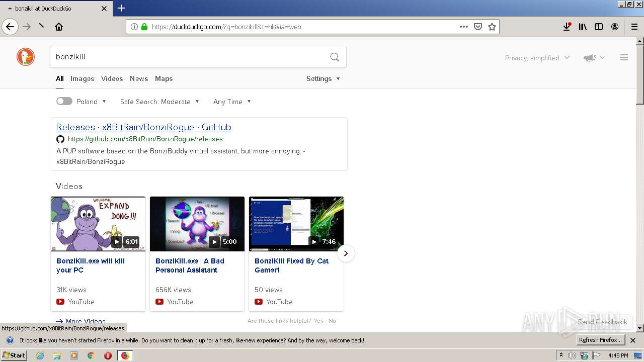Open the Opera icon on the taskbar
This screenshot has width=644, height=362.
[x=108, y=355]
